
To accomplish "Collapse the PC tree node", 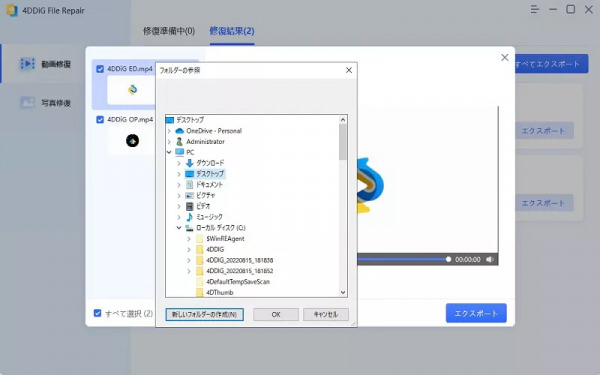I will tap(169, 152).
